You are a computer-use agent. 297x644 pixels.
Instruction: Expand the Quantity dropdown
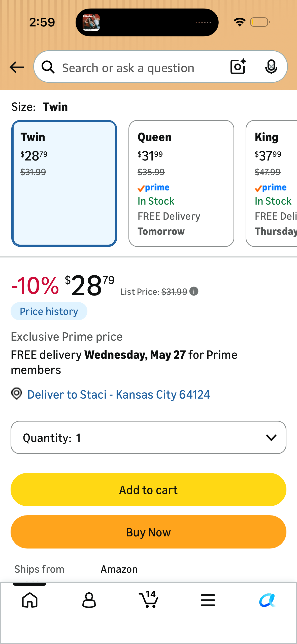tap(148, 437)
